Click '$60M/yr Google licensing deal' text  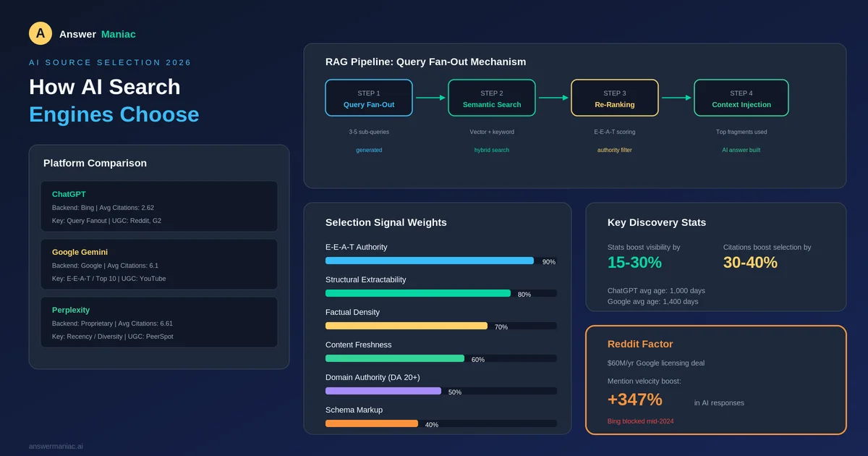656,363
